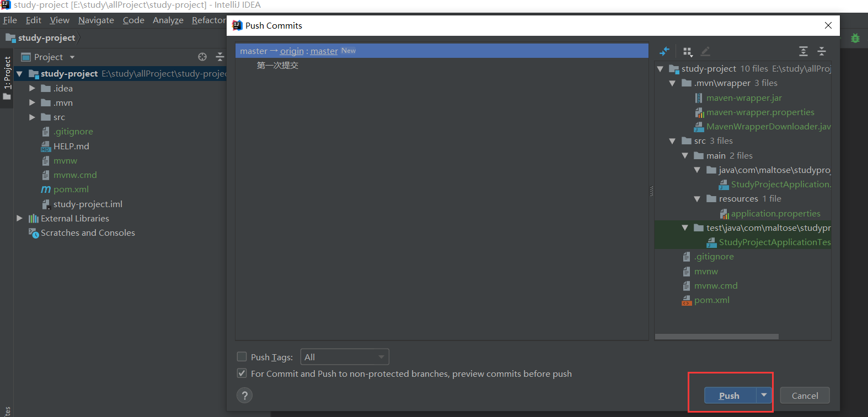868x417 pixels.
Task: Collapse the main folder node
Action: 685,156
